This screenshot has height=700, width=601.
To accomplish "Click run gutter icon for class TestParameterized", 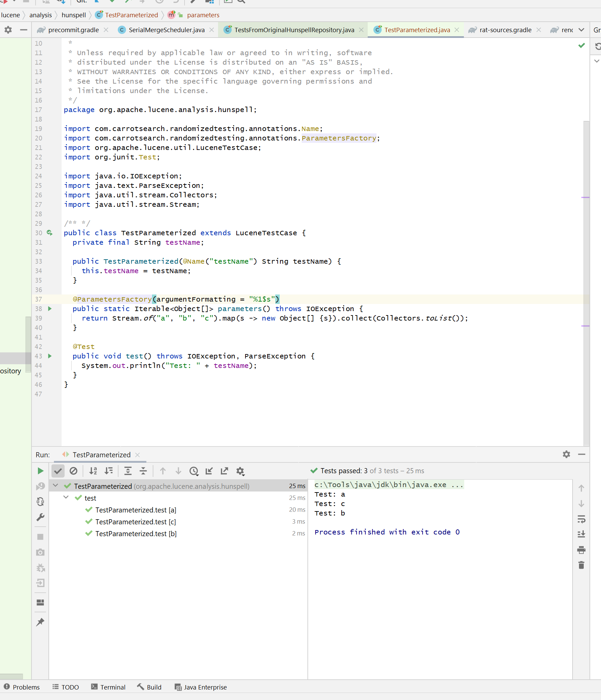I will [49, 233].
